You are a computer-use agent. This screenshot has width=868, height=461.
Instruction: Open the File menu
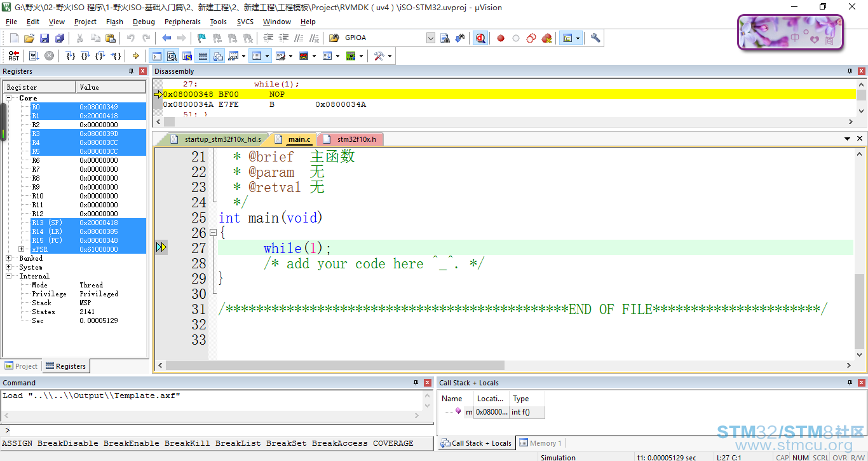11,22
